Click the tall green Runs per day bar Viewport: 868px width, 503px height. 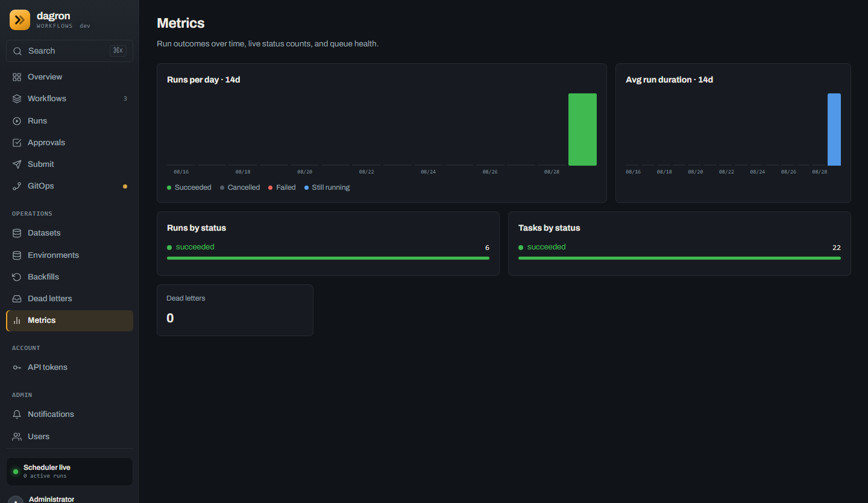582,130
